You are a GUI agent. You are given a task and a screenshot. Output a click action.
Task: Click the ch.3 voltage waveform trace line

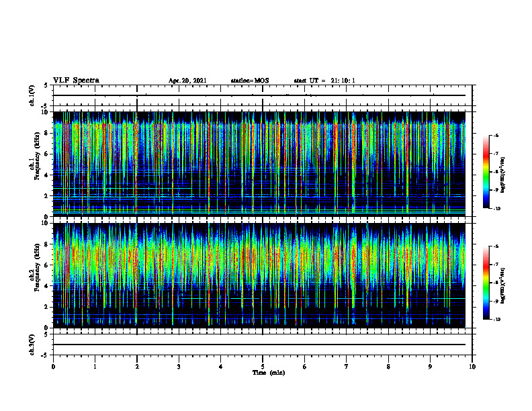(x=259, y=345)
